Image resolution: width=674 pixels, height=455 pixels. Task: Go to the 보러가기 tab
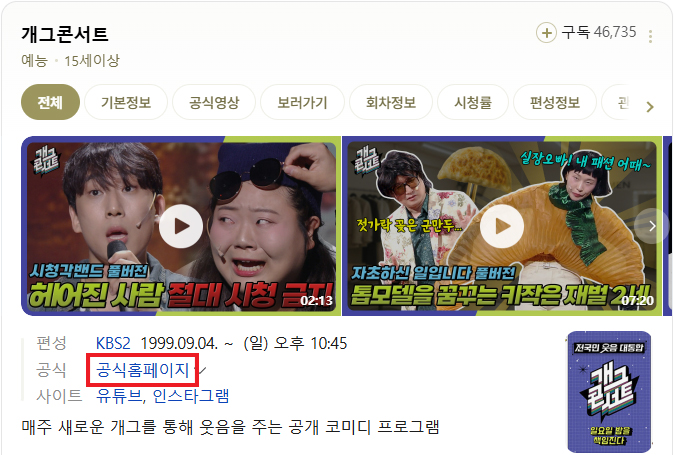[302, 102]
